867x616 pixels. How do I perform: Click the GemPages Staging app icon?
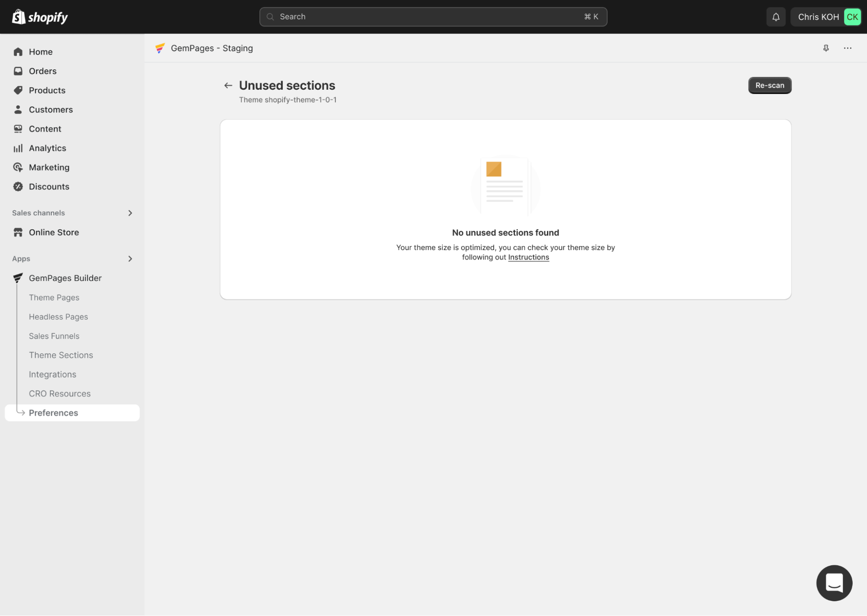pyautogui.click(x=160, y=48)
